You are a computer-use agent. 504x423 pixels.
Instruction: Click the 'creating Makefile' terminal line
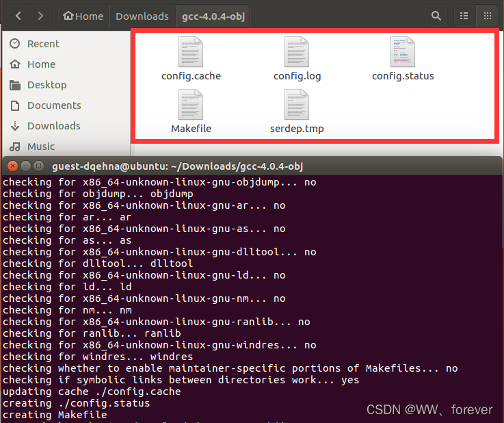point(55,415)
